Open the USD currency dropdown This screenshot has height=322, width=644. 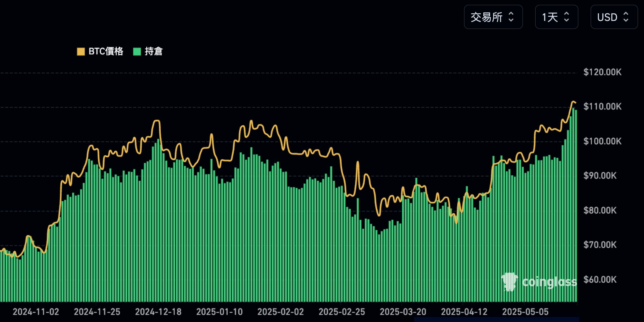point(614,17)
